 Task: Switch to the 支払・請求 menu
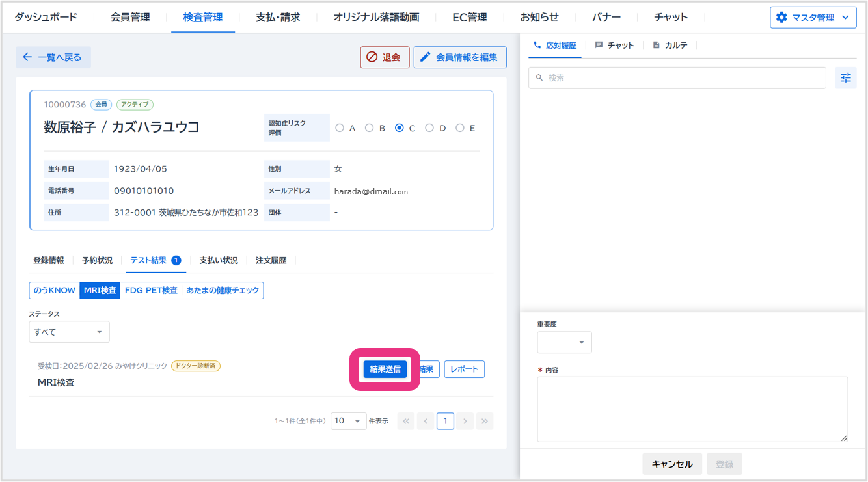click(278, 18)
